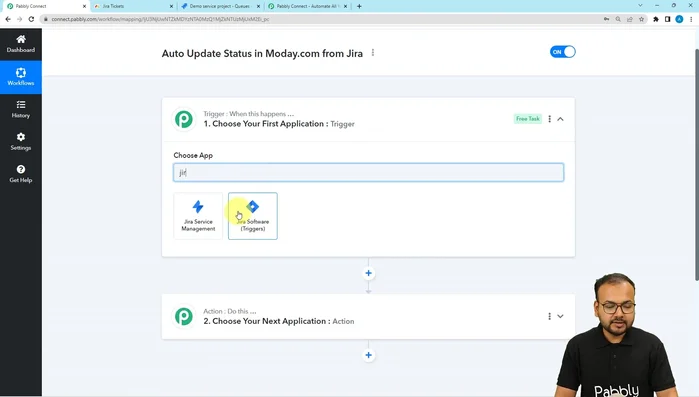Expand the action step chevron

(x=560, y=316)
